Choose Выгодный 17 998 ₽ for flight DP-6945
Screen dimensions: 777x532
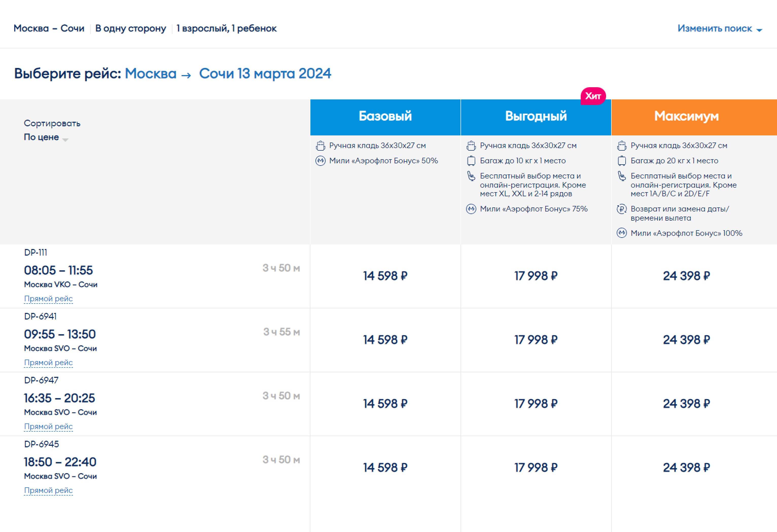(x=536, y=468)
